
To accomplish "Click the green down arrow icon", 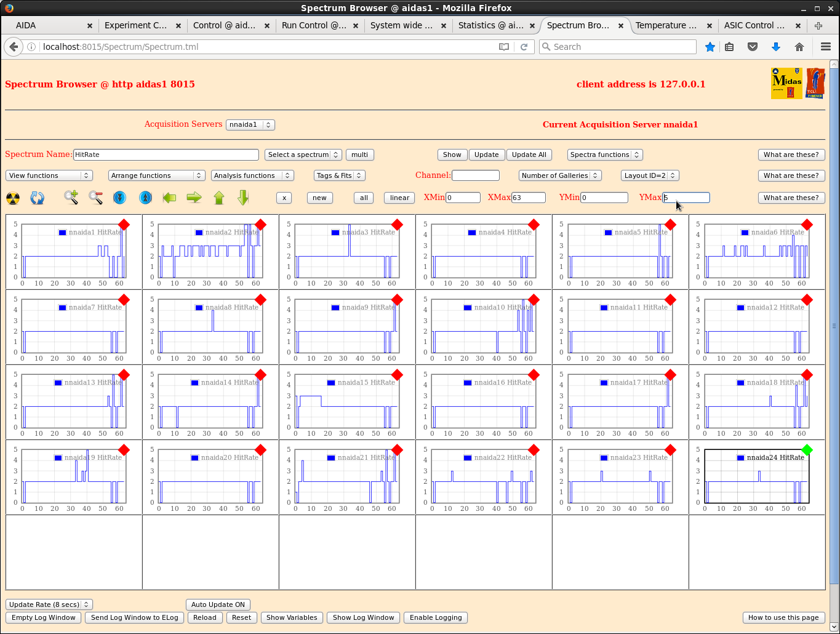I will 243,198.
